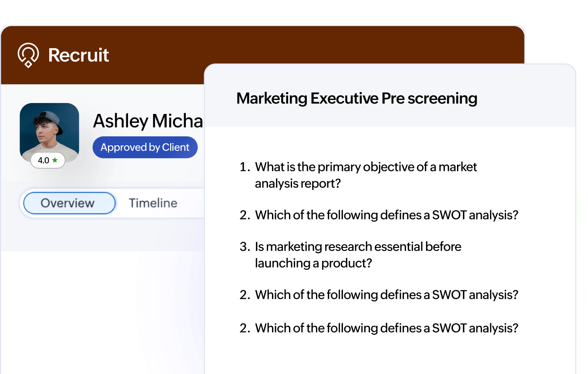Open Ashley's profile photo
Image resolution: width=588 pixels, height=374 pixels.
click(49, 130)
